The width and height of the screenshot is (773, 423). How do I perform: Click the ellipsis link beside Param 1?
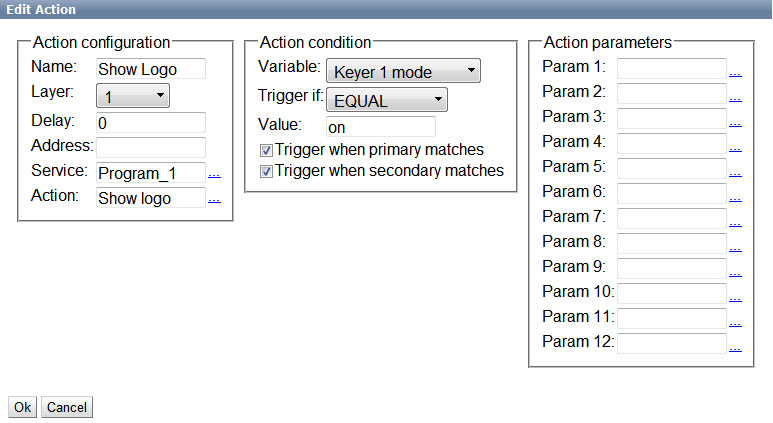735,73
